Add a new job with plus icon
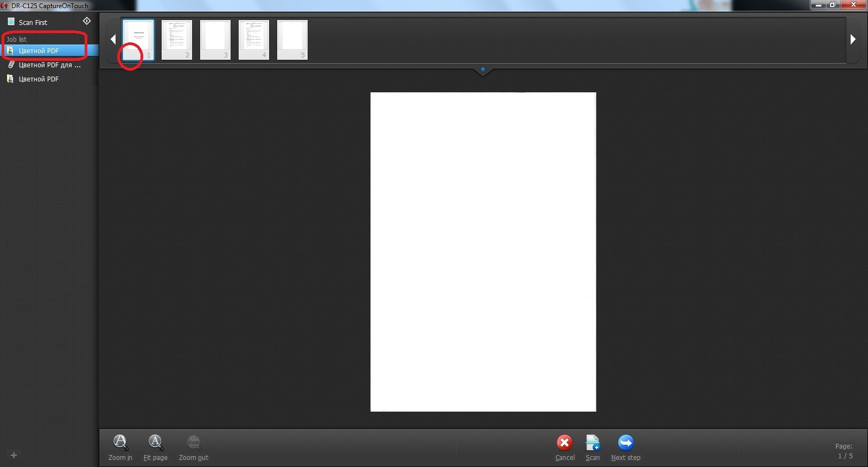The height and width of the screenshot is (467, 868). [x=14, y=455]
